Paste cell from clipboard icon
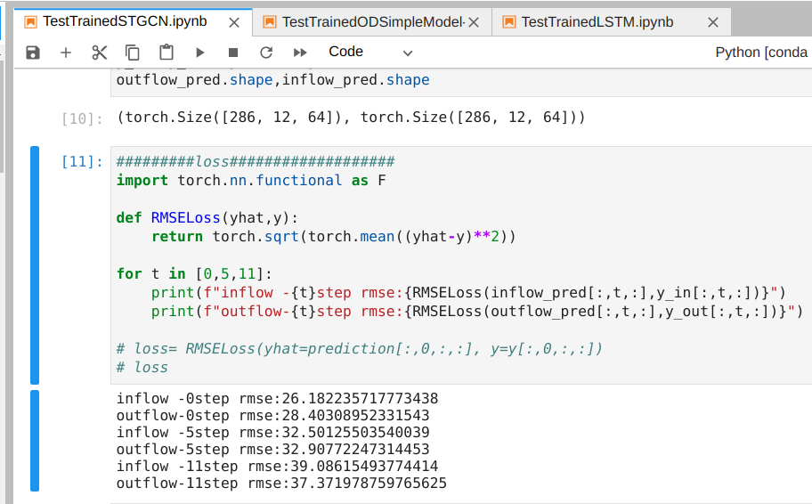The image size is (812, 504). 166,53
